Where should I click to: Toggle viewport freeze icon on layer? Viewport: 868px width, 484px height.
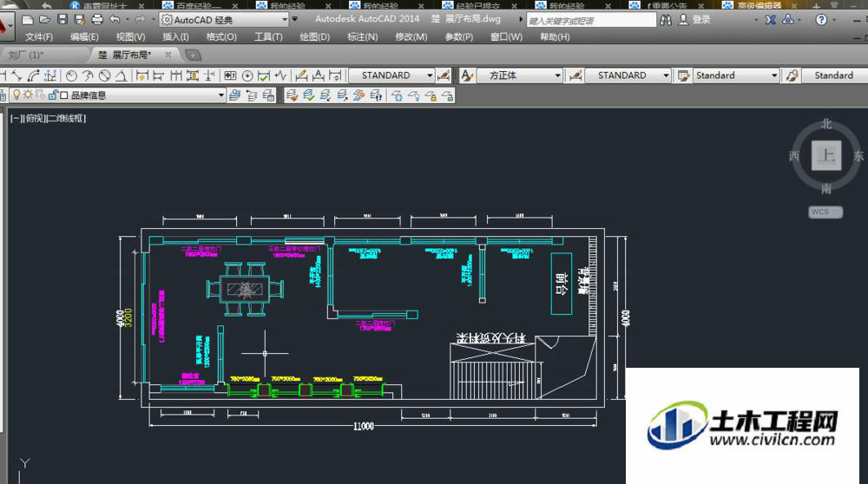pyautogui.click(x=41, y=95)
